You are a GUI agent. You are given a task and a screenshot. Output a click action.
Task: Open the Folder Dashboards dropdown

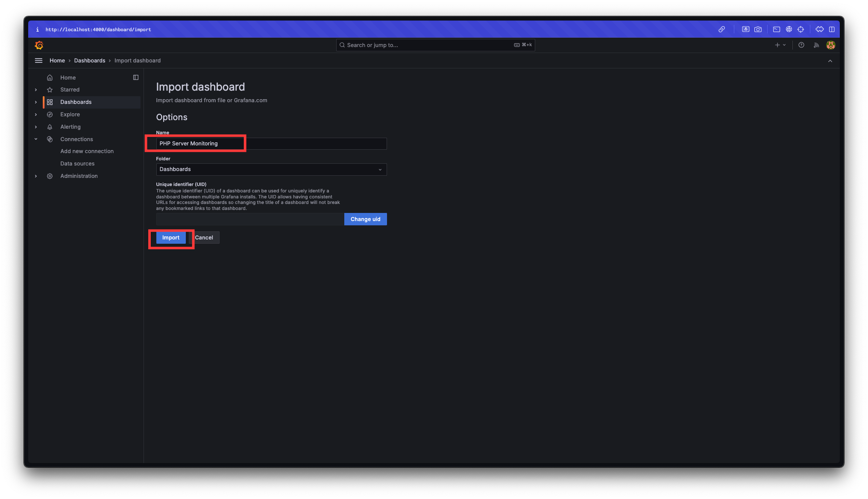271,169
